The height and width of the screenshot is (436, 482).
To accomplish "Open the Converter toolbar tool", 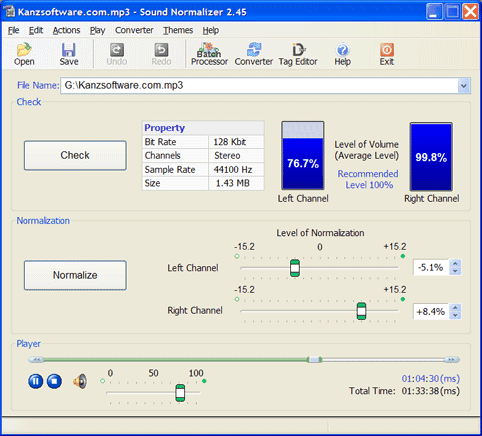I will point(254,54).
